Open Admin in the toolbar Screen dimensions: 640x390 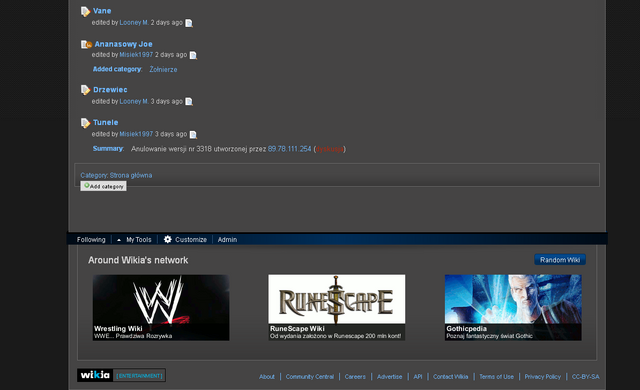pyautogui.click(x=227, y=240)
